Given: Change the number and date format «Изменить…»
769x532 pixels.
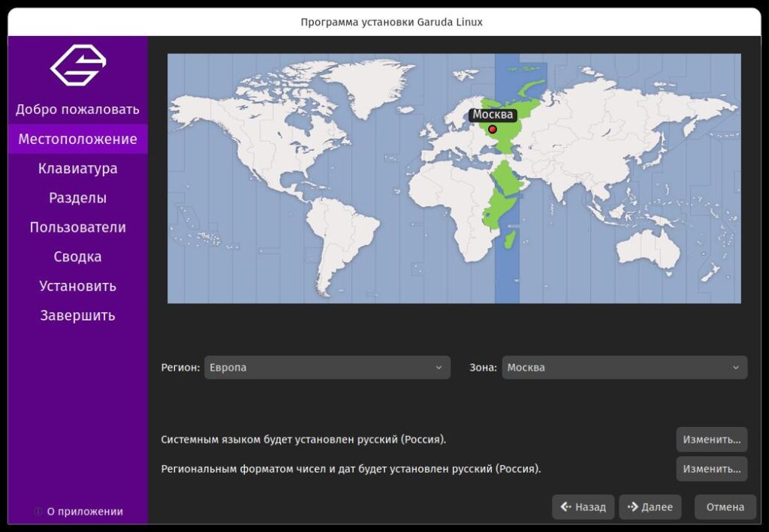Looking at the screenshot, I should 712,469.
